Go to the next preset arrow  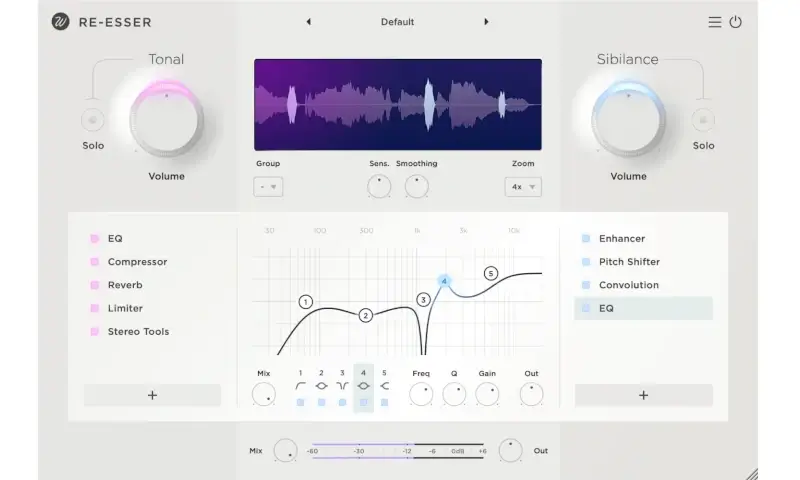click(487, 22)
